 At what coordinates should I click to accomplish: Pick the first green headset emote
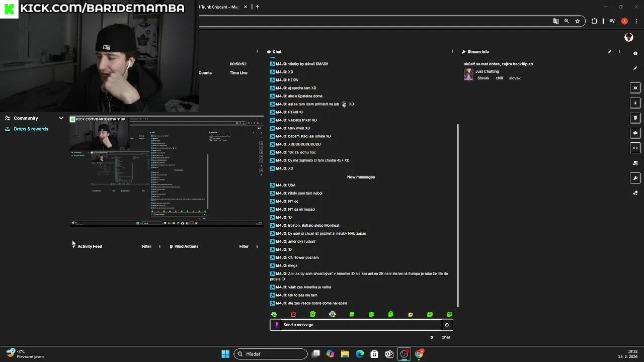[x=274, y=314]
